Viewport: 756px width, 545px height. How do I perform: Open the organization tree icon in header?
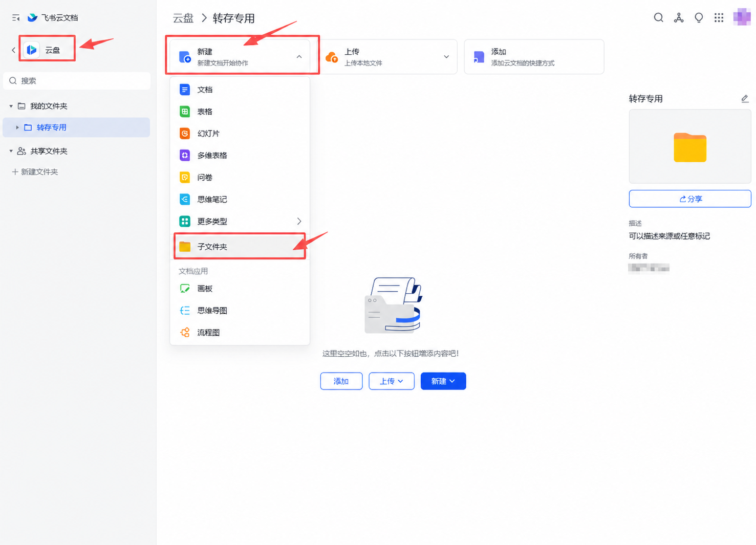(679, 18)
